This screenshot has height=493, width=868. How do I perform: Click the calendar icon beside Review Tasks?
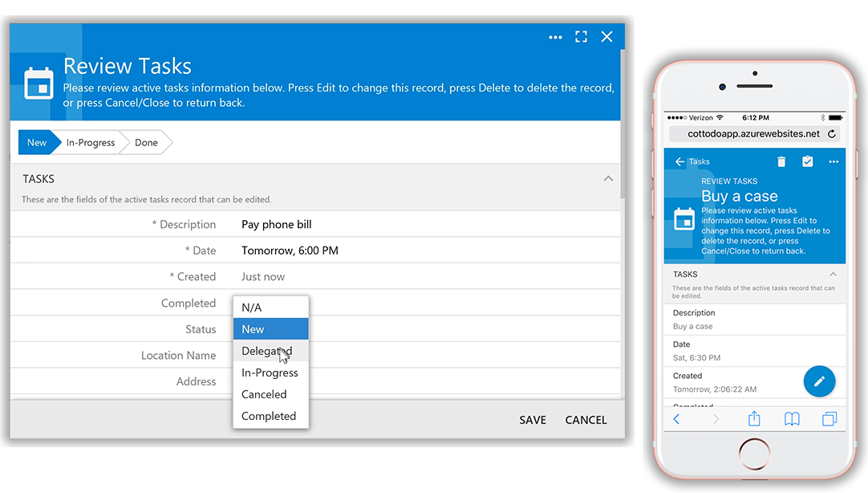point(39,84)
